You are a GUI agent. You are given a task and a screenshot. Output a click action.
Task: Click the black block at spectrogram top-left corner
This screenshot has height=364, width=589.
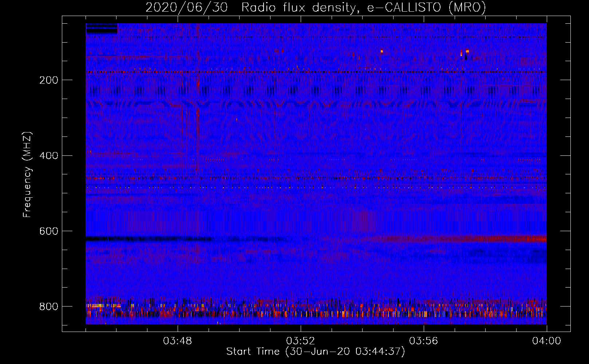102,29
